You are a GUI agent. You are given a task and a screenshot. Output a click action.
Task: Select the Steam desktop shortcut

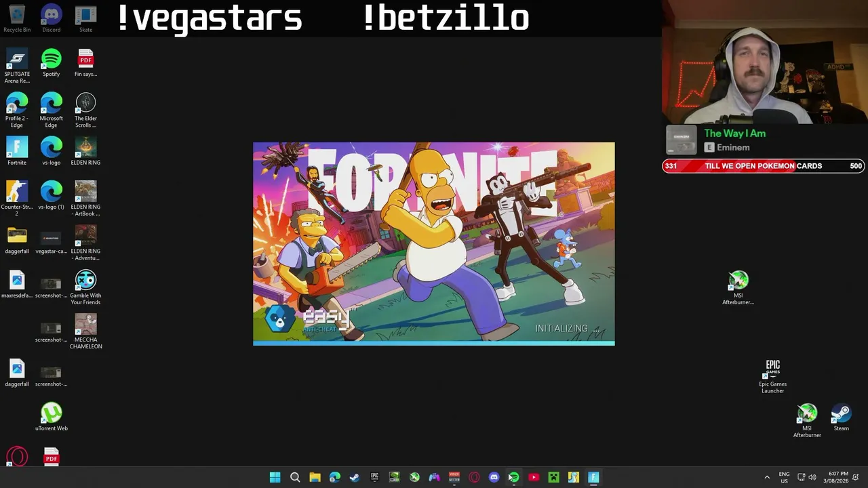tap(841, 417)
